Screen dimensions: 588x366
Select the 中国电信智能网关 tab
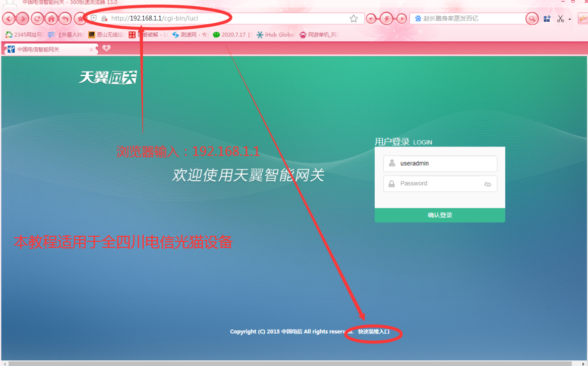pos(50,49)
